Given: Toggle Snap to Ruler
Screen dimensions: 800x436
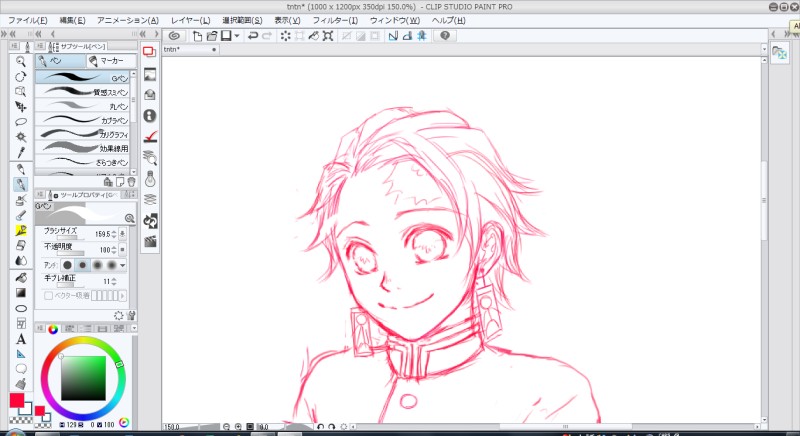Looking at the screenshot, I should (x=393, y=36).
